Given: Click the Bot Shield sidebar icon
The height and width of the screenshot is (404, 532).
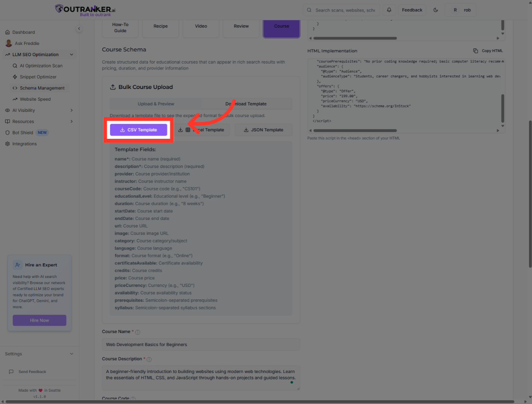Looking at the screenshot, I should click(7, 132).
